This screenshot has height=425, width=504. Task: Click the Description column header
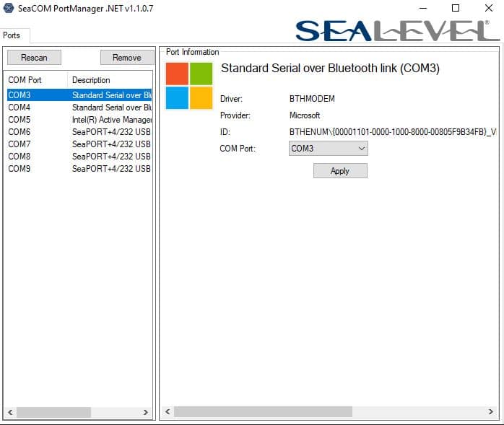click(x=110, y=80)
